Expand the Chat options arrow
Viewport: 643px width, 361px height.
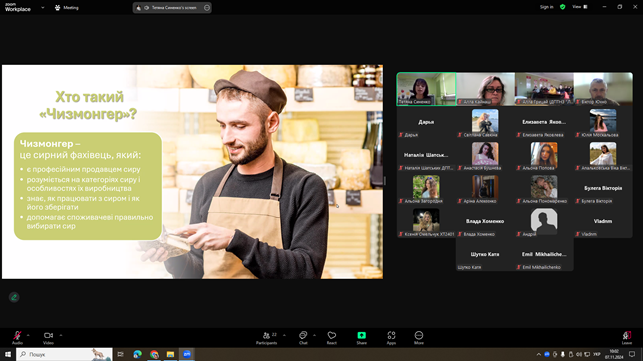click(x=315, y=335)
